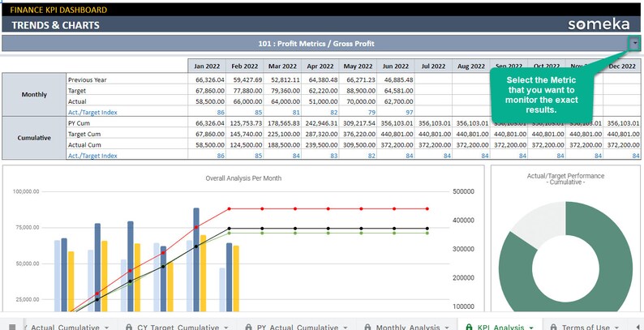The image size is (644, 330).
Task: Click lock icon on Terms of Use tab
Action: tap(553, 327)
